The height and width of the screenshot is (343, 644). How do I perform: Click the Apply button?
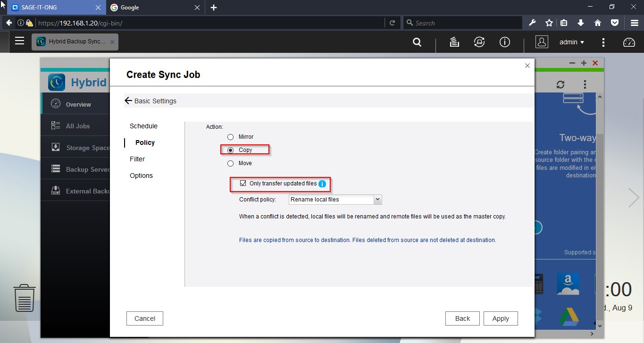[x=500, y=318]
